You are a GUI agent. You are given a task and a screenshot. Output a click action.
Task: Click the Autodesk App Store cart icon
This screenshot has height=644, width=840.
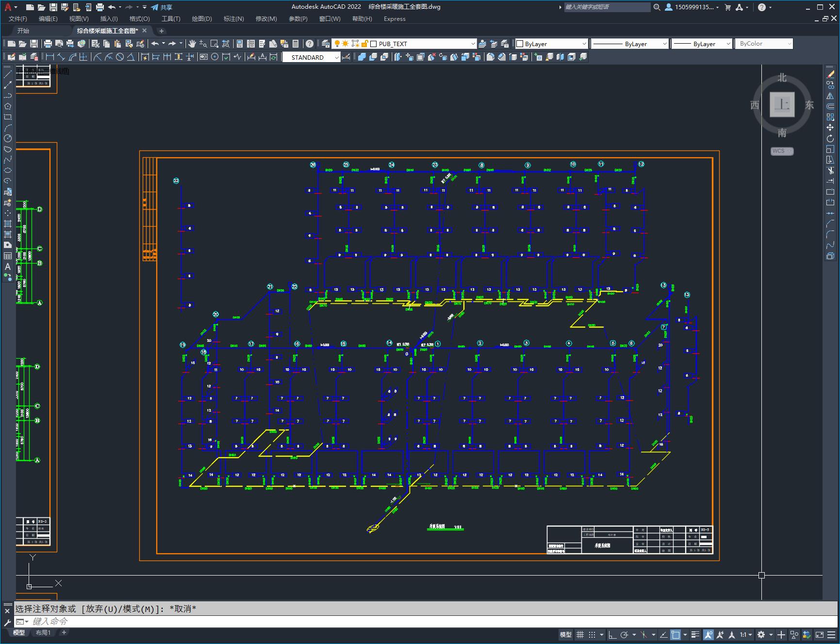click(x=727, y=7)
